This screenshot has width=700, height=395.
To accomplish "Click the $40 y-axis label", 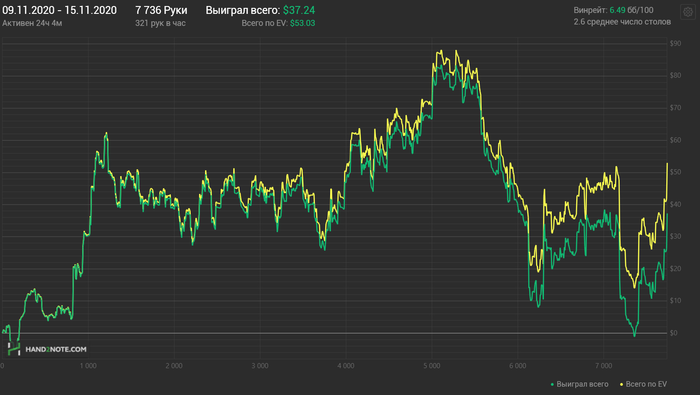I will click(675, 204).
